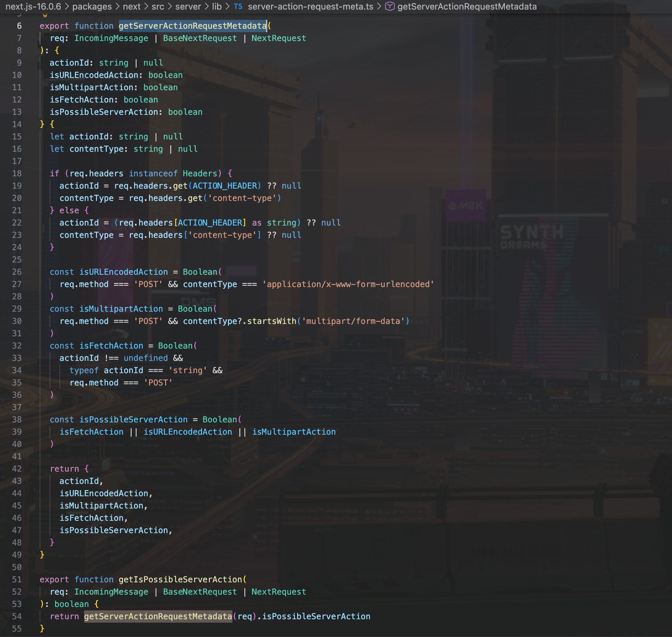The width and height of the screenshot is (672, 637).
Task: Click the TS file icon in breadcrumbs
Action: pos(238,6)
